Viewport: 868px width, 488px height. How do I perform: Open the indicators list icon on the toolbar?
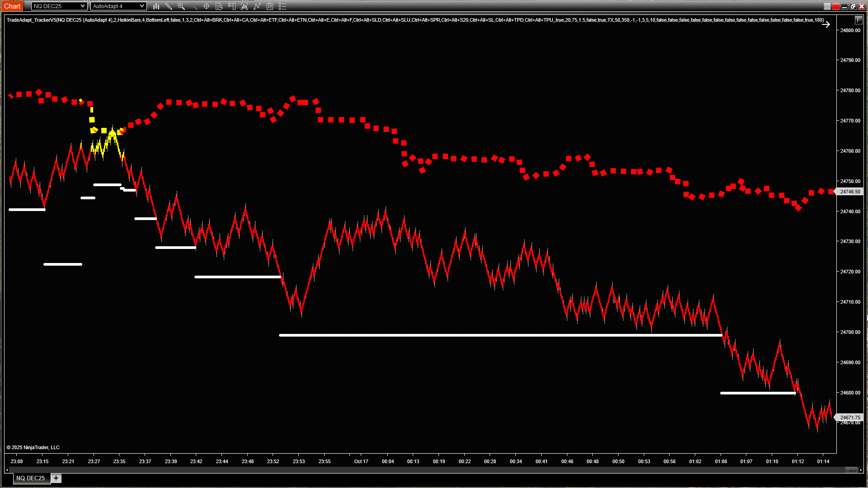(283, 6)
